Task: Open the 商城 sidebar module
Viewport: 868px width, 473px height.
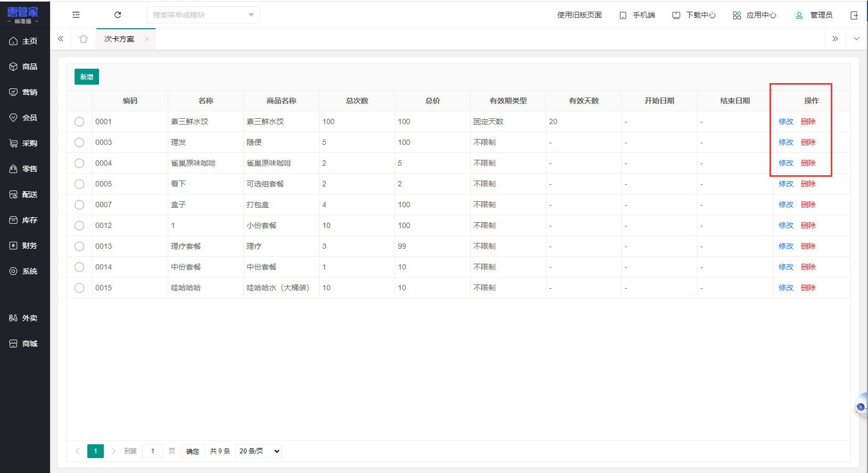Action: point(25,344)
